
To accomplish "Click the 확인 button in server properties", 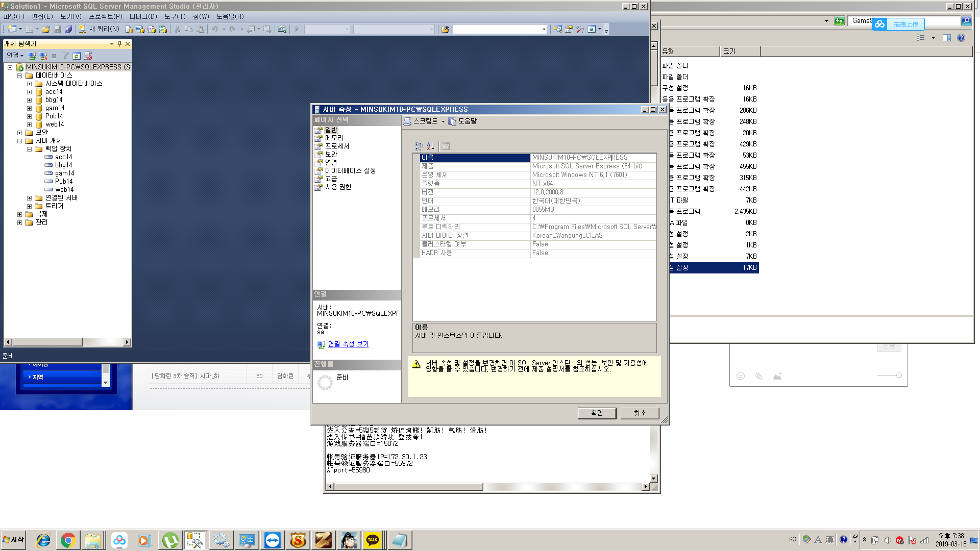I will [597, 413].
